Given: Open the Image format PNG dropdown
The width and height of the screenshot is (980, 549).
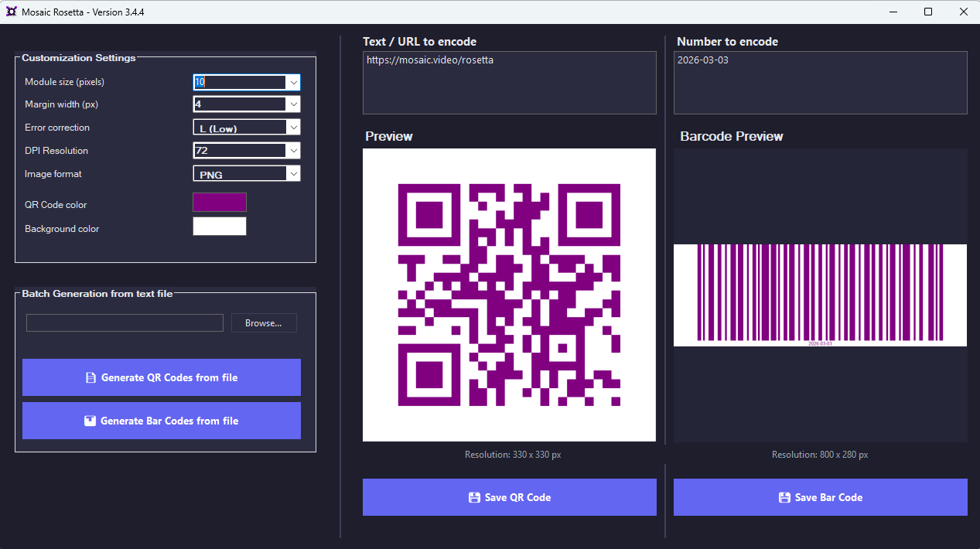Looking at the screenshot, I should [293, 174].
